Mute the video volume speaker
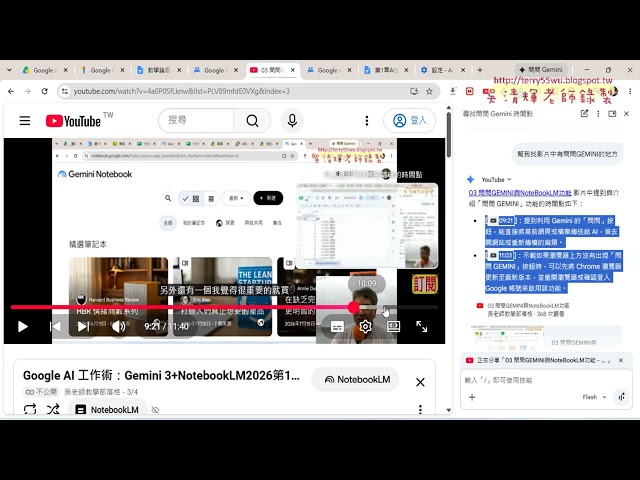The width and height of the screenshot is (640, 480). [x=118, y=327]
